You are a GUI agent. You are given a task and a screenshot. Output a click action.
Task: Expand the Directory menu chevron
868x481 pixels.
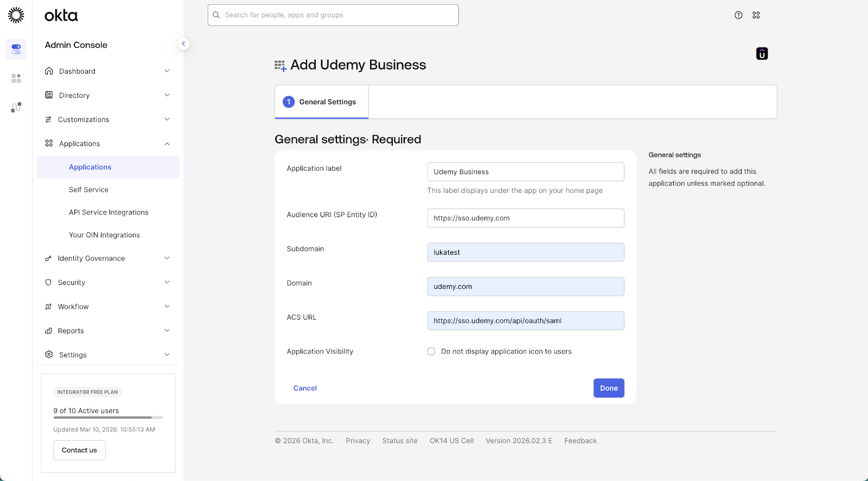click(x=167, y=95)
